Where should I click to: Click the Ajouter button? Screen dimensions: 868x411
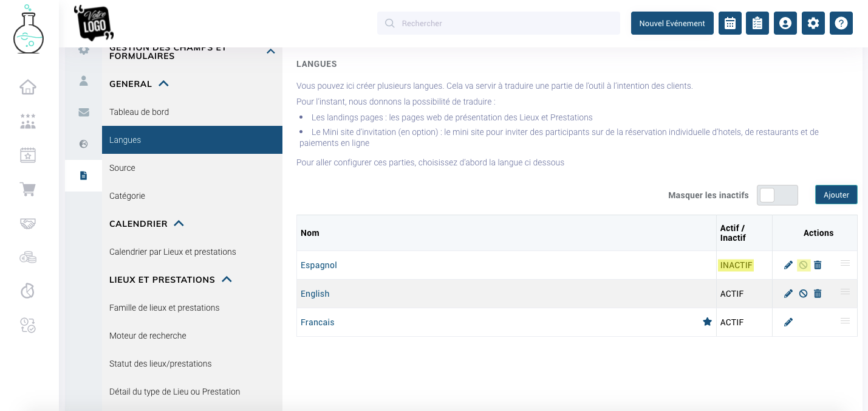pos(836,195)
